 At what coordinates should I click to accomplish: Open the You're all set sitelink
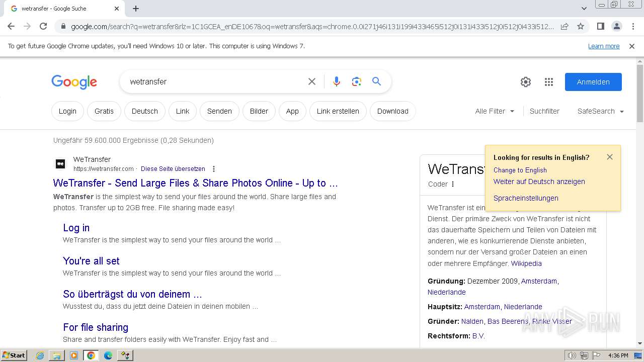tap(91, 261)
